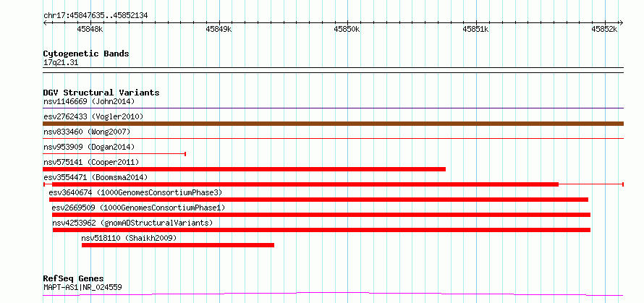Click the thin red Dogan2014 line
The width and height of the screenshot is (644, 303).
tap(114, 154)
